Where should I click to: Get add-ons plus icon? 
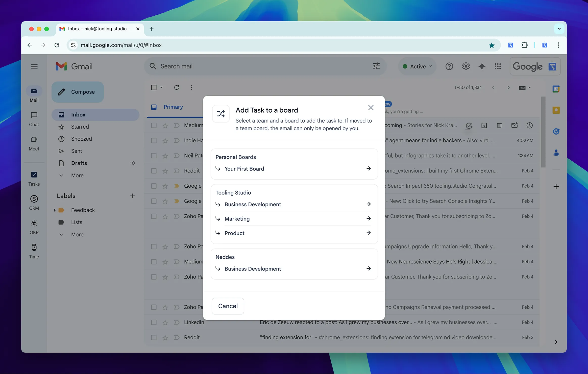(x=556, y=186)
